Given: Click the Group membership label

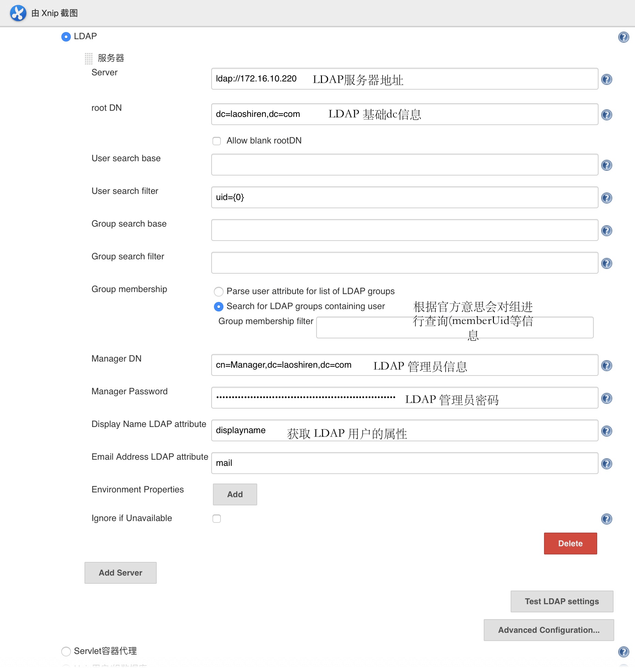Looking at the screenshot, I should (129, 289).
